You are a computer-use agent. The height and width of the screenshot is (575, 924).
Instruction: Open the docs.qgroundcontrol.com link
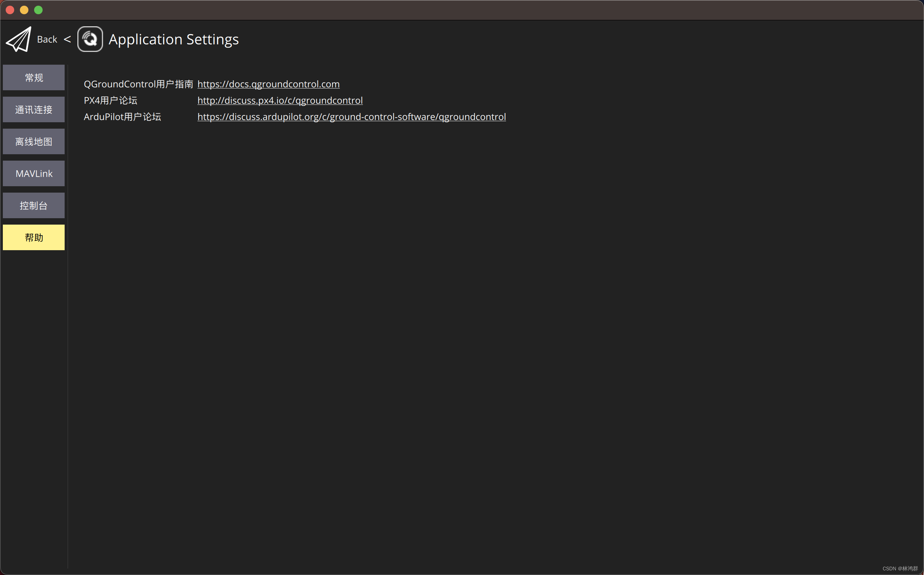click(268, 84)
